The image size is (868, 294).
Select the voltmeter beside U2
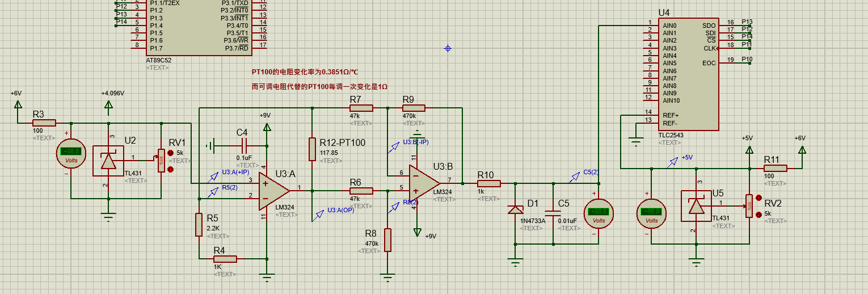pos(71,152)
